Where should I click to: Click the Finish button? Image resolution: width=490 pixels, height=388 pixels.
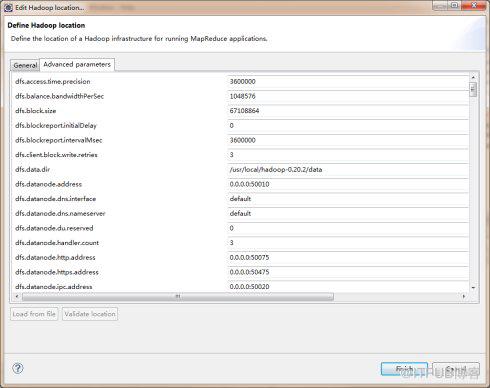coord(404,369)
